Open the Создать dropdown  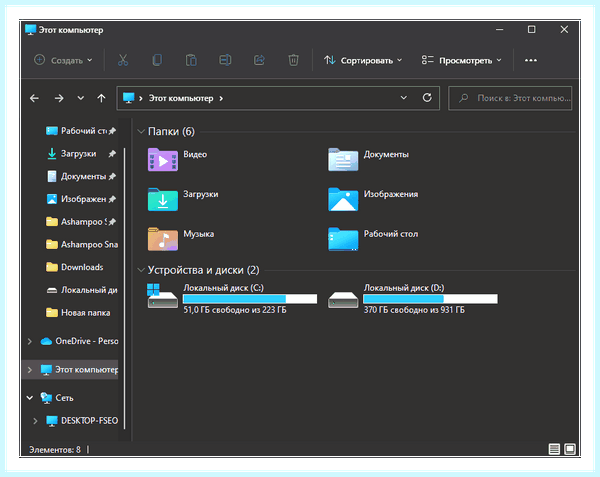(63, 60)
